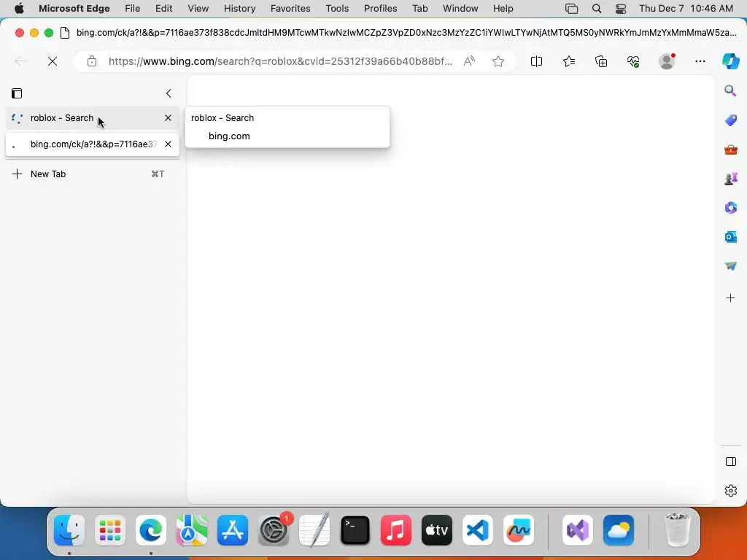Viewport: 747px width, 560px height.
Task: Open Weather from the Dock
Action: [619, 530]
